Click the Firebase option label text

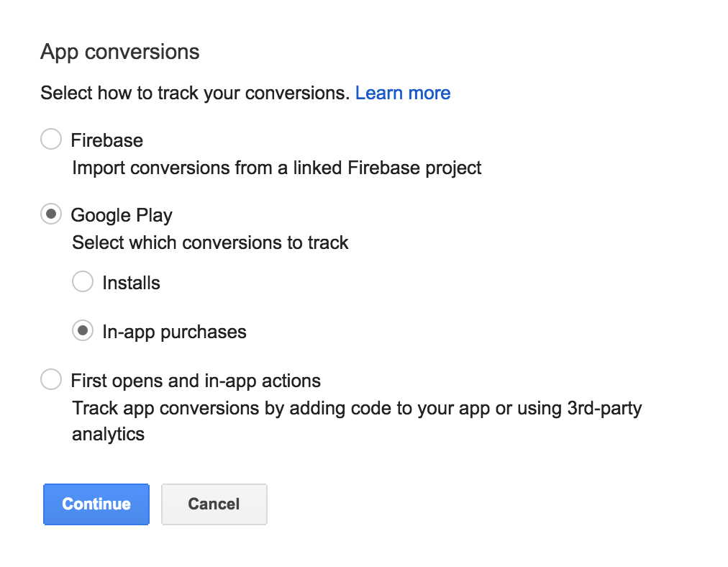point(106,140)
